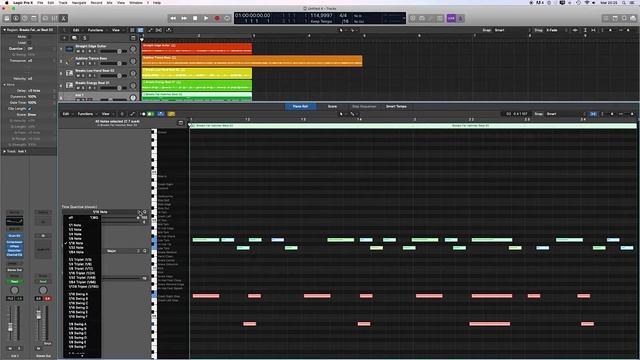The image size is (640, 360).
Task: Toggle the Metronome click button
Action: pyautogui.click(x=460, y=18)
